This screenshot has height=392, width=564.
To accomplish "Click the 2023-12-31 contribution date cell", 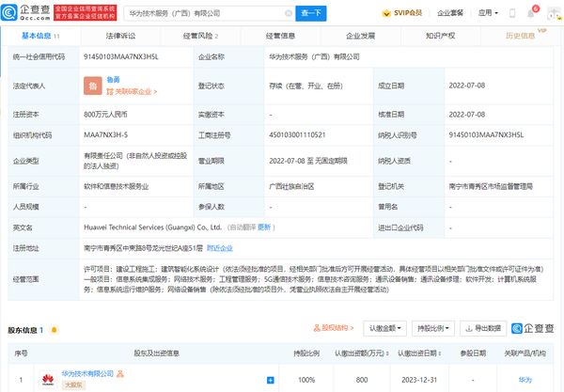I will point(419,380).
